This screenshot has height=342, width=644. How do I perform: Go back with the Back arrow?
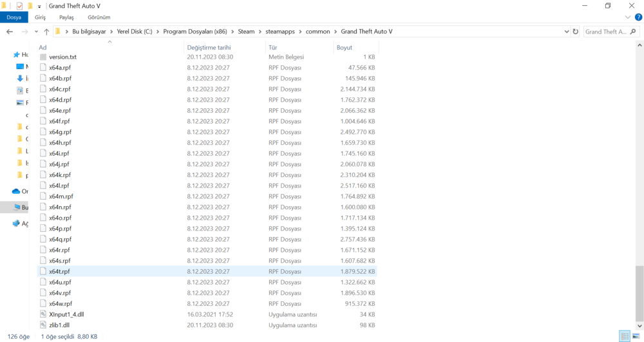click(10, 32)
